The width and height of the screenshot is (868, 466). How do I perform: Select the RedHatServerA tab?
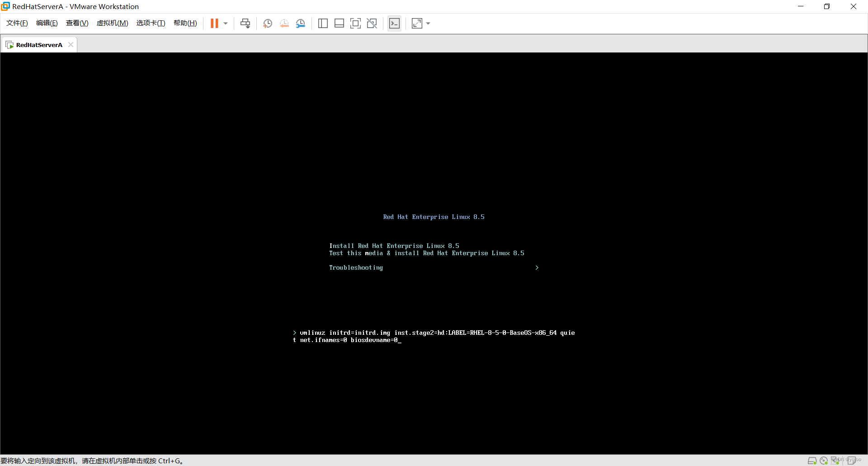[39, 45]
